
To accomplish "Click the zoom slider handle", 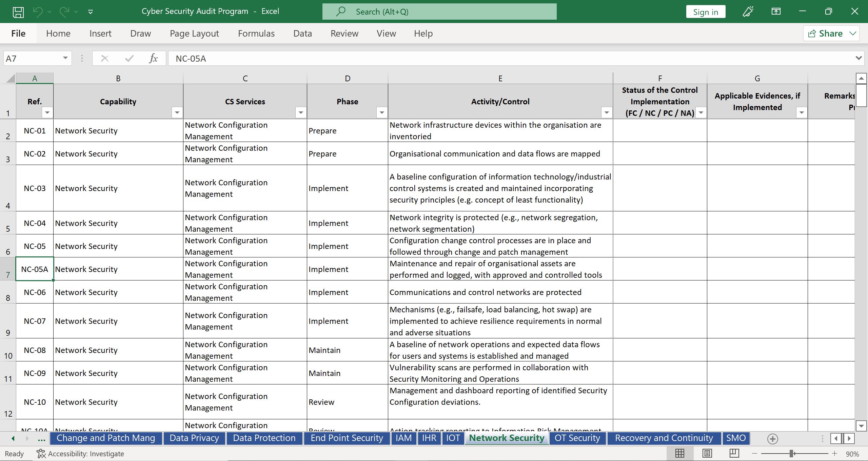I will [791, 454].
